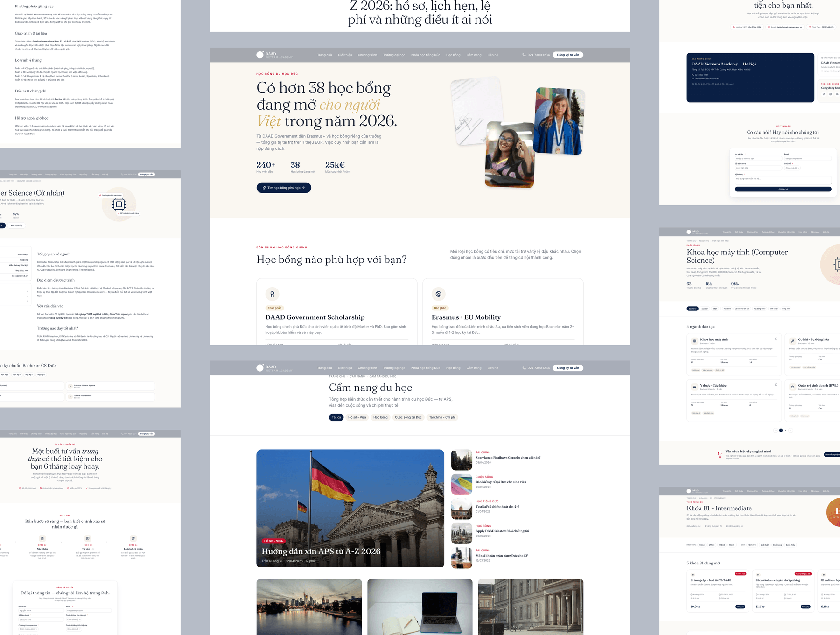Open Trang chủ in the scholarship page navbar
The image size is (840, 635).
click(325, 55)
